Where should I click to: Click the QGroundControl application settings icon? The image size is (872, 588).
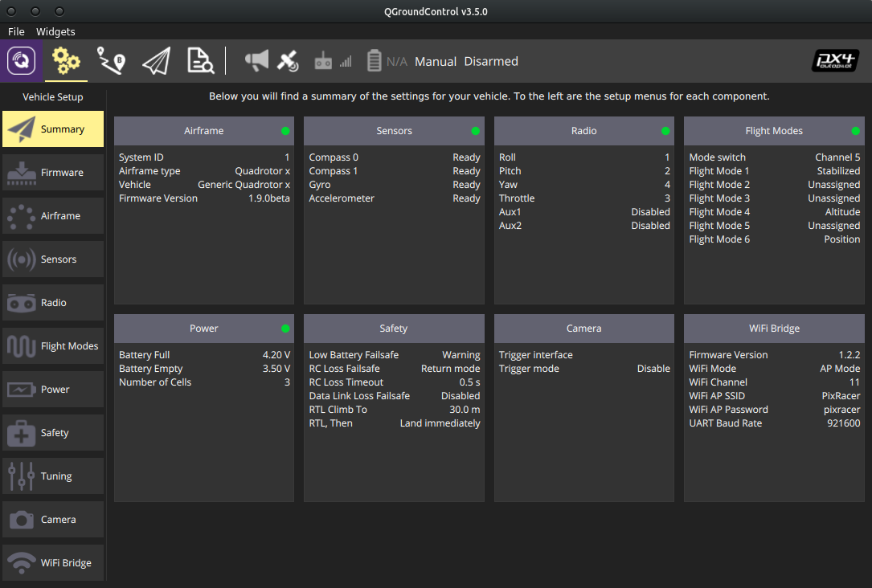(22, 61)
